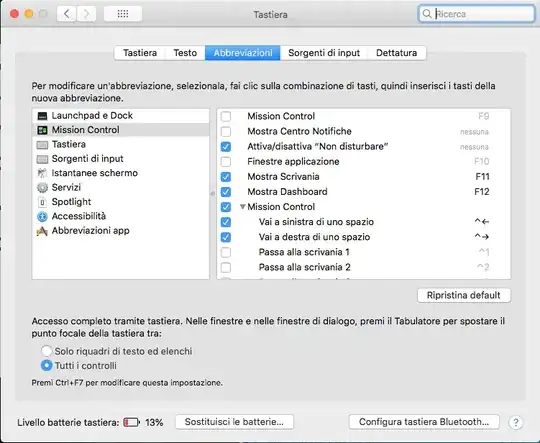Click the Servizi gear icon
The image size is (540, 443).
click(42, 188)
